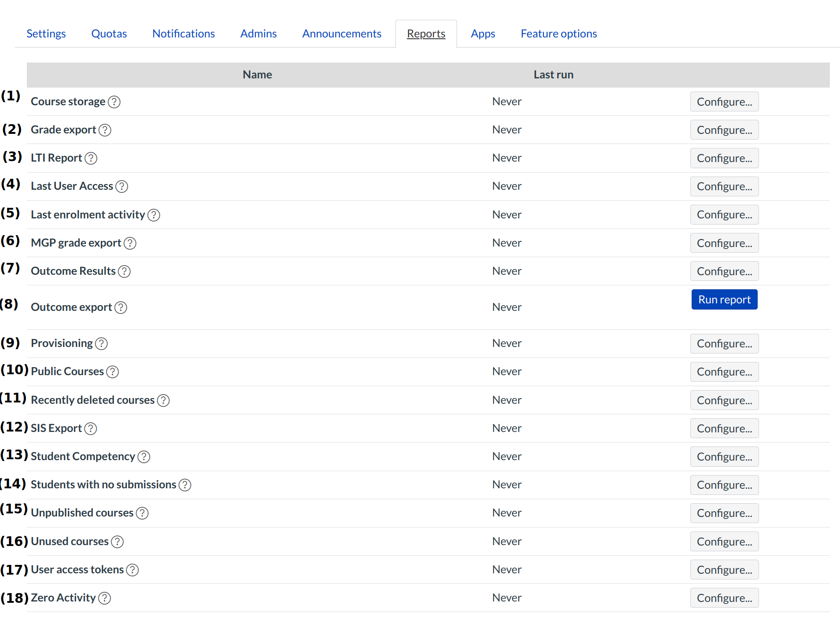Click the LTI Report help icon
Image resolution: width=840 pixels, height=627 pixels.
click(91, 158)
